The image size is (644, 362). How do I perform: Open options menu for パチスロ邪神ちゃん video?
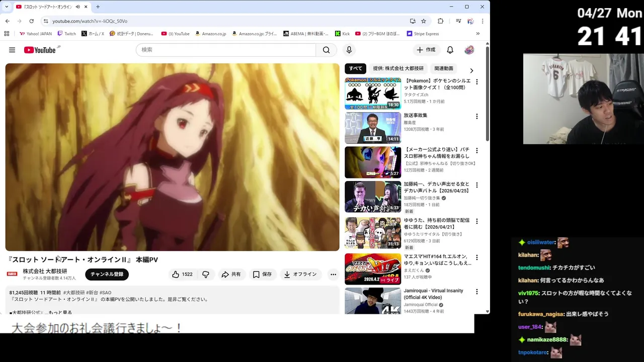476,150
